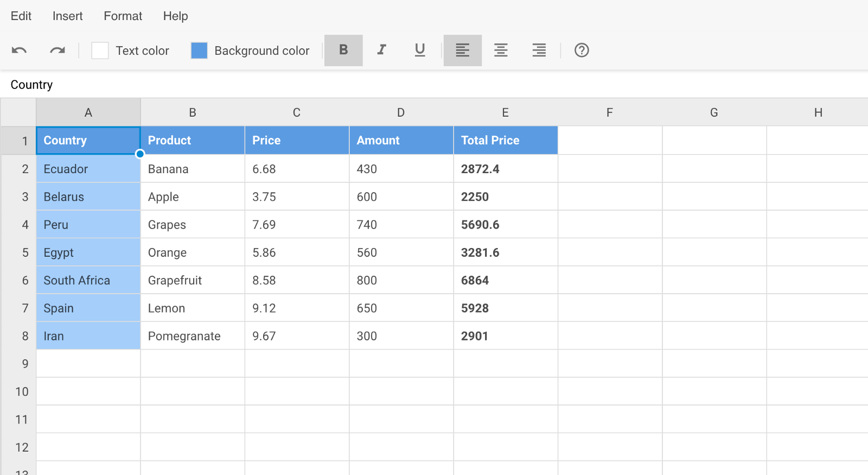
Task: Click the selection handle on Country cell
Action: 140,154
